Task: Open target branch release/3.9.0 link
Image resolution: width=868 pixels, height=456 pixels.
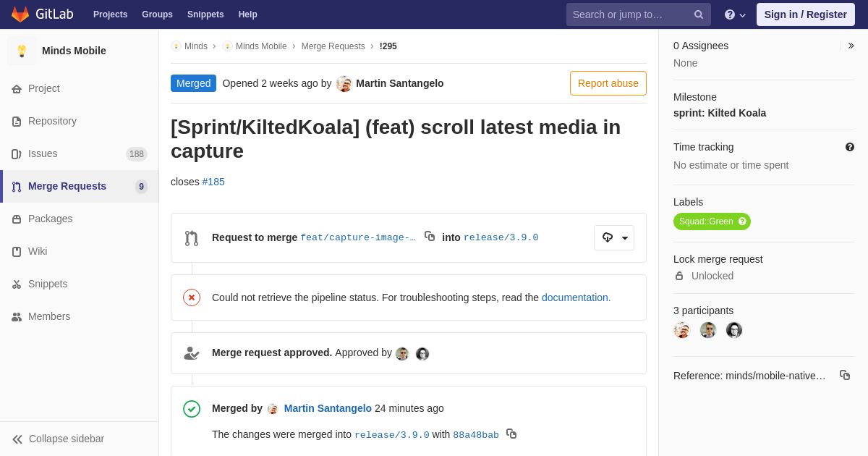Action: pyautogui.click(x=501, y=237)
